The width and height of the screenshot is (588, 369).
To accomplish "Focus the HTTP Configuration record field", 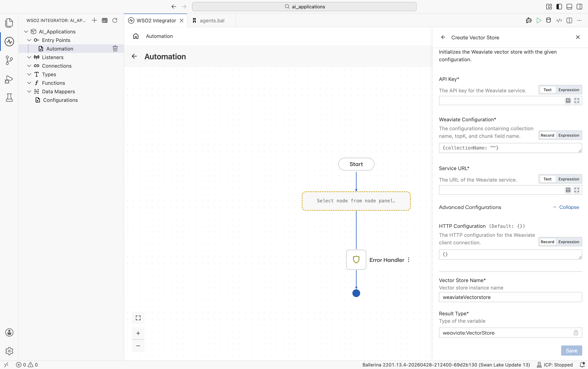I will point(510,254).
